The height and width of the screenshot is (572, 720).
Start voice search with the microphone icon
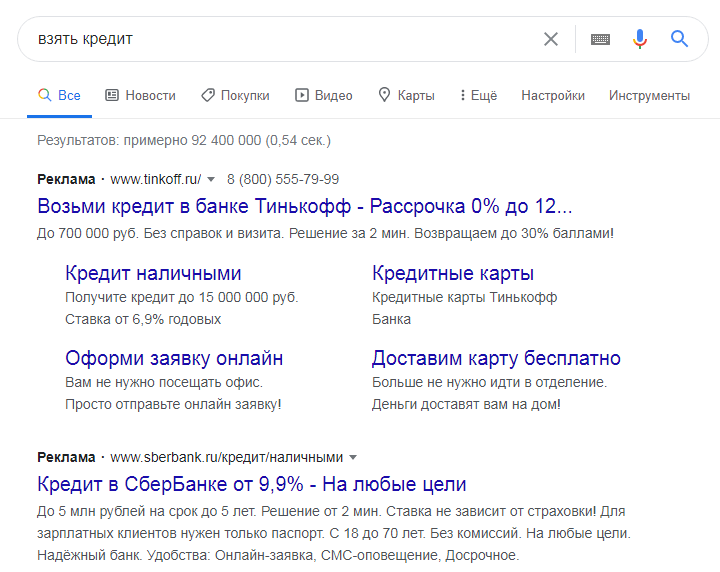[640, 39]
